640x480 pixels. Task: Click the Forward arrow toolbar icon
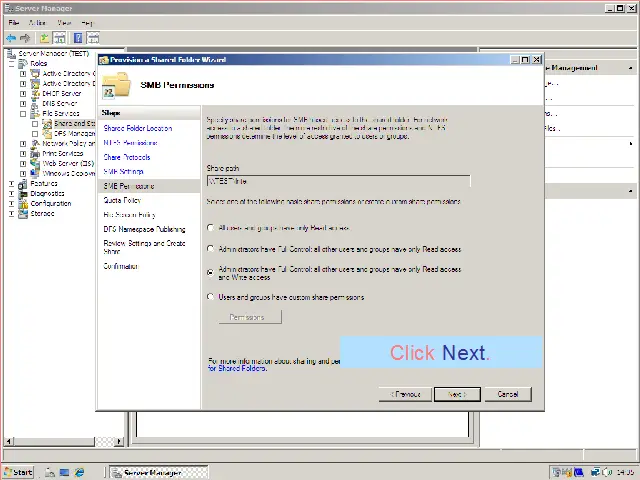click(25, 38)
